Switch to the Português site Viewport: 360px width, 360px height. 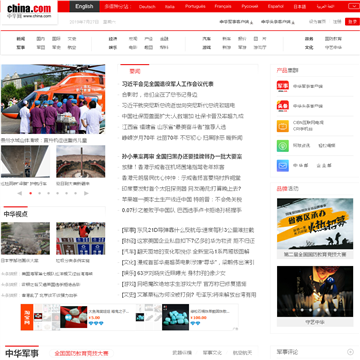pyautogui.click(x=195, y=6)
